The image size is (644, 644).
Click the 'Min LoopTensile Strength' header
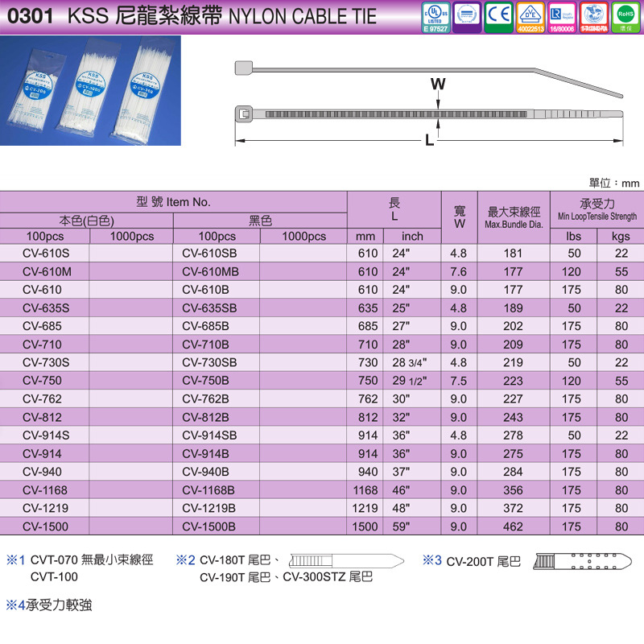tap(597, 216)
